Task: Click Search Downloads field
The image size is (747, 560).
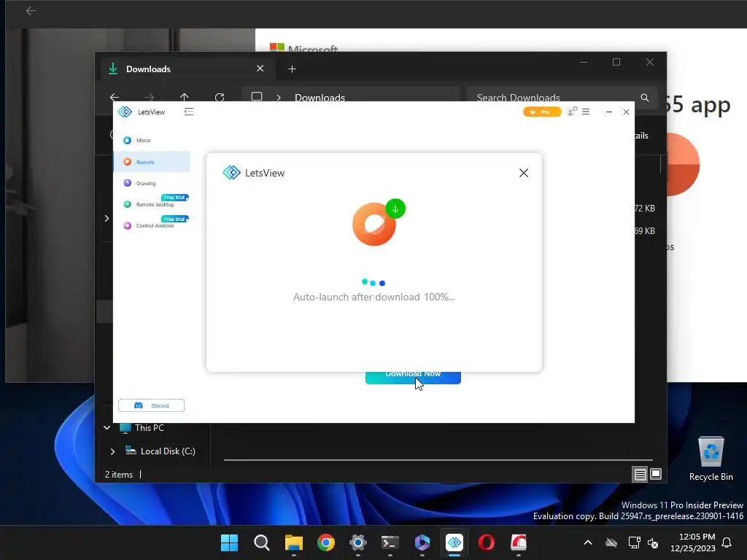Action: click(562, 97)
